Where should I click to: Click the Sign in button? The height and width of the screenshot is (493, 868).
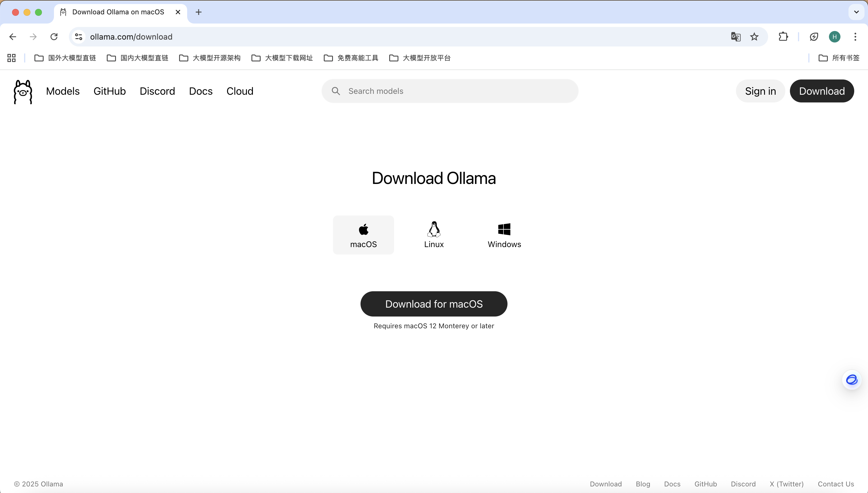(x=760, y=91)
